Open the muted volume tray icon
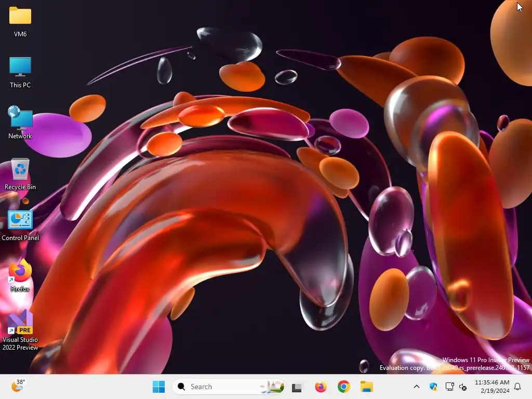 click(x=463, y=387)
